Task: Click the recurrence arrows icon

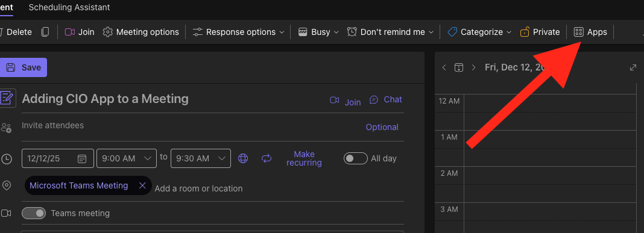Action: 267,158
